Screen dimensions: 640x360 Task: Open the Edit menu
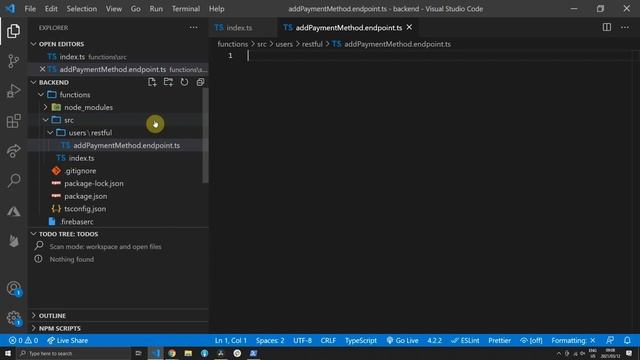[51, 9]
